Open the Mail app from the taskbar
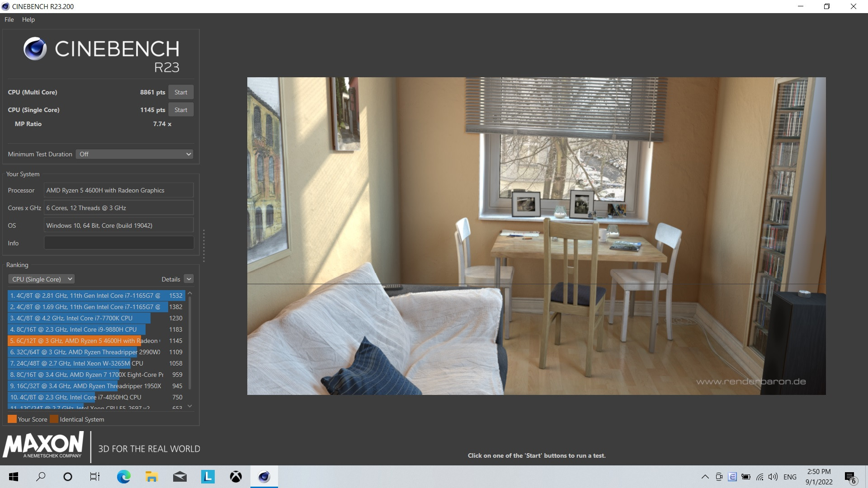 click(180, 477)
